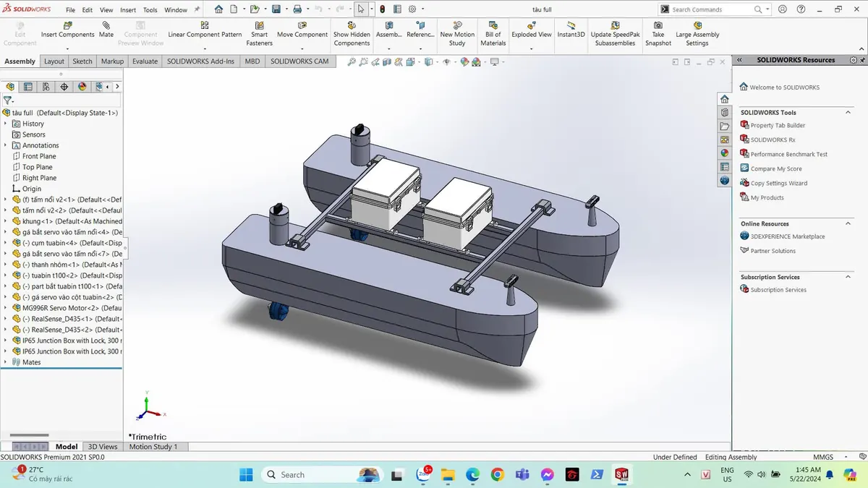Switch to the Evaluate tab

coord(145,61)
